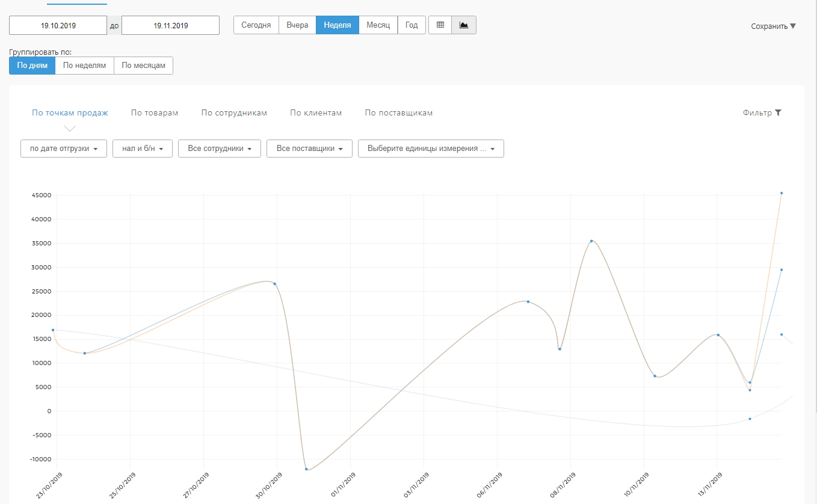Click the chart point near 35000 peak
Image resolution: width=817 pixels, height=504 pixels.
(x=591, y=241)
